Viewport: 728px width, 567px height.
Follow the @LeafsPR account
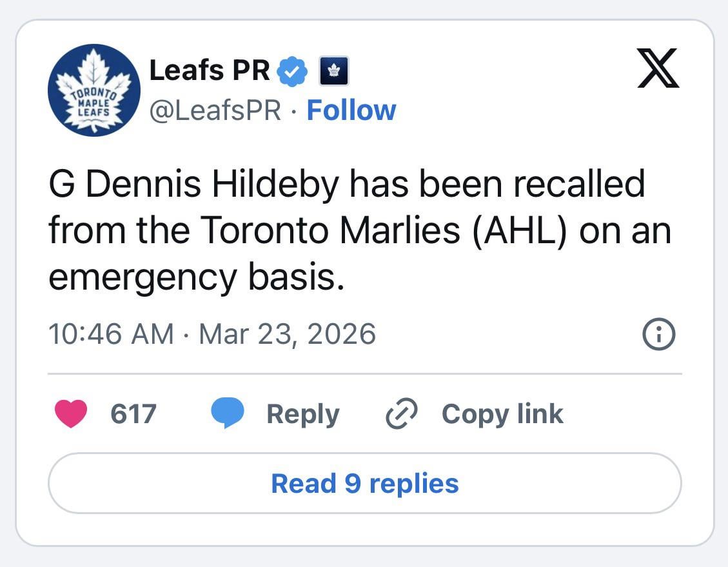click(x=351, y=110)
